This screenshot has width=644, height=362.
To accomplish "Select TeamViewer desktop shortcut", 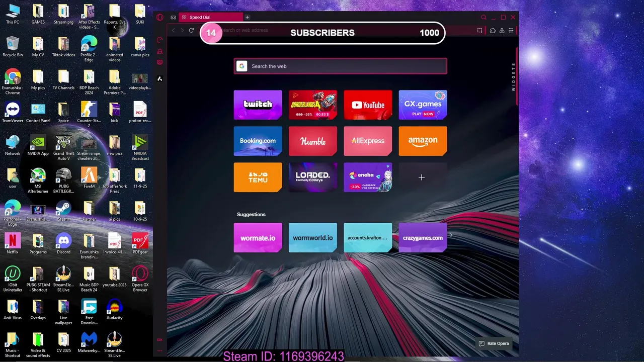I will (x=13, y=113).
